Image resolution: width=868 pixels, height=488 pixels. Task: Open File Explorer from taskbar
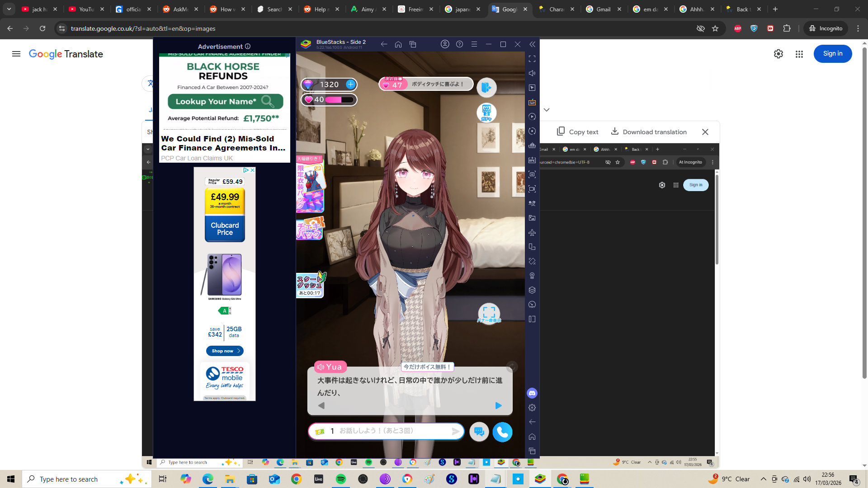coord(230,479)
